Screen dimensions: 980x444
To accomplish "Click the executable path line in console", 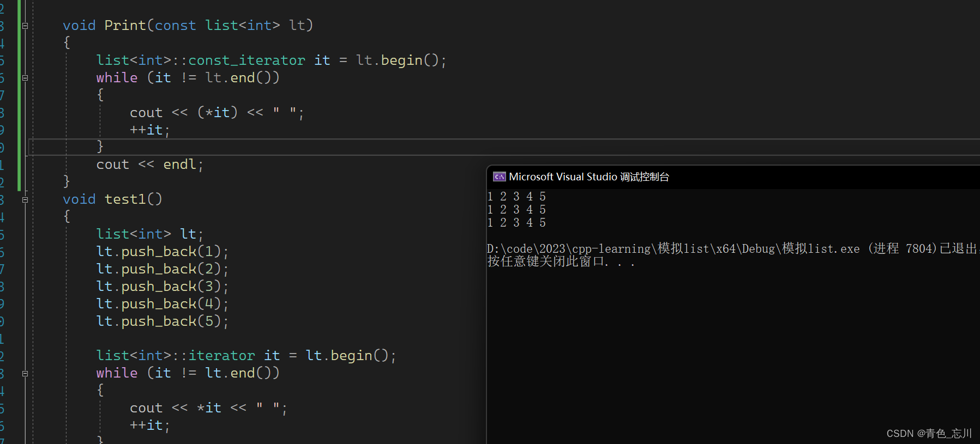I will pyautogui.click(x=733, y=248).
